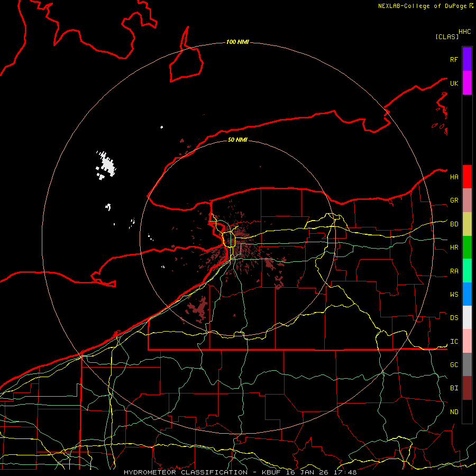Screen dimensions: 476x476
Task: Click the HR green legend swatch
Action: tap(467, 248)
